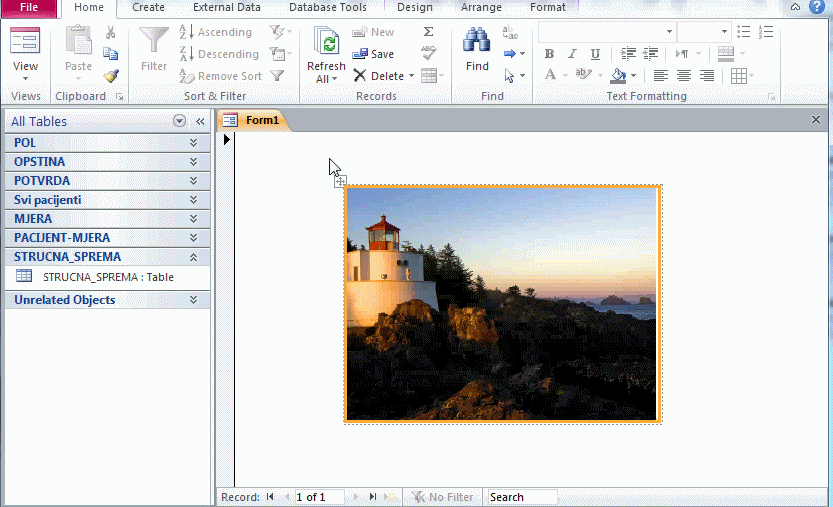Switch to the Design tab
833x507 pixels.
coord(415,7)
